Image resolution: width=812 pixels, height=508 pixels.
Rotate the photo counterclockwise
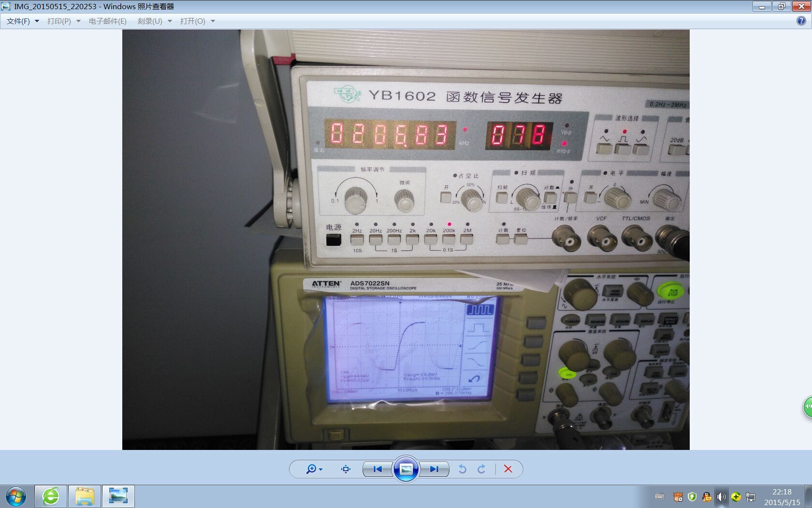click(462, 469)
